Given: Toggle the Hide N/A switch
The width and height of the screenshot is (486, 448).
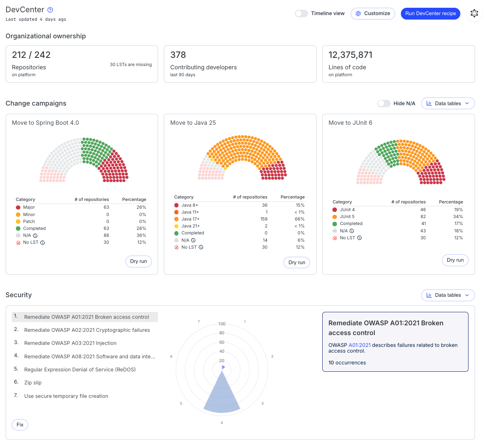Looking at the screenshot, I should click(384, 103).
